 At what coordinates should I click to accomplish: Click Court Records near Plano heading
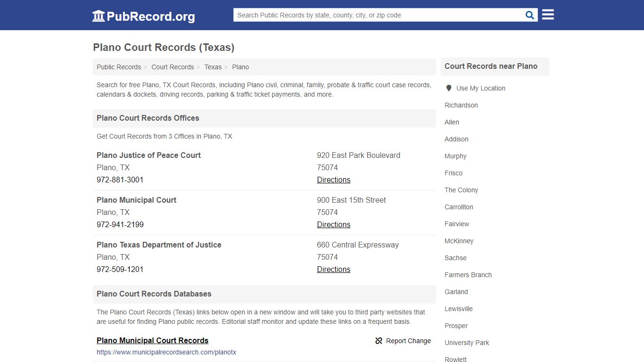pyautogui.click(x=491, y=66)
